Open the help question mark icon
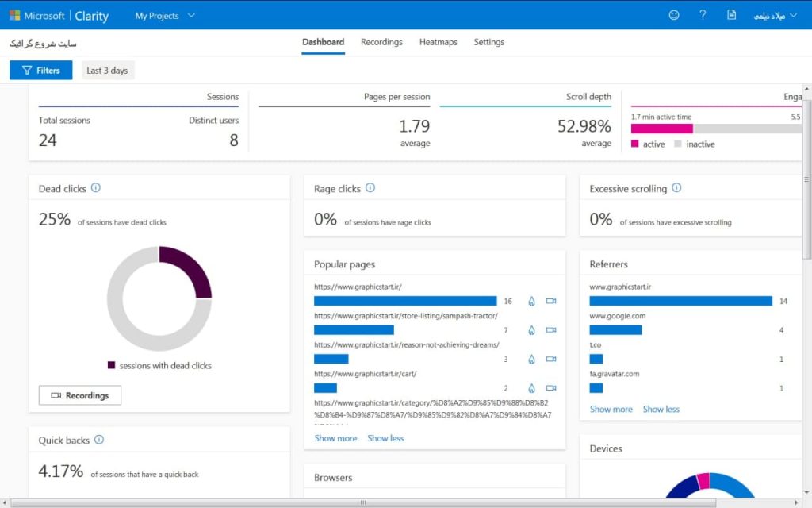Image resolution: width=812 pixels, height=508 pixels. (703, 15)
